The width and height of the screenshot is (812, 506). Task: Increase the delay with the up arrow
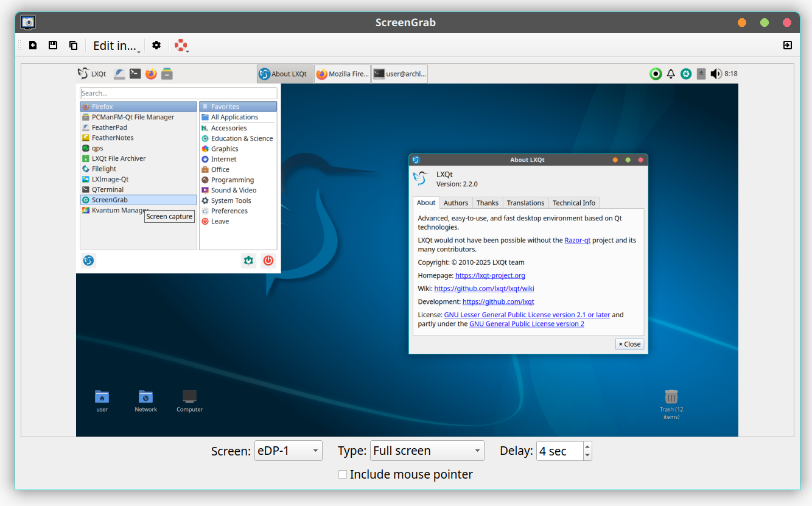pos(587,446)
